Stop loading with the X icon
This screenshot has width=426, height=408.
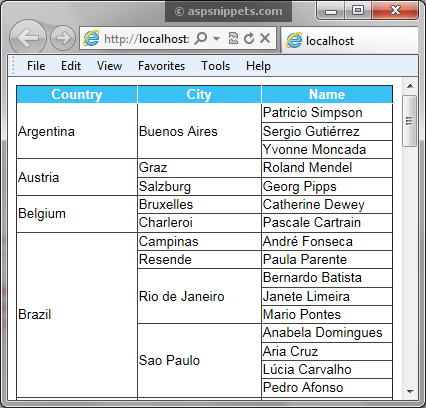coord(265,38)
